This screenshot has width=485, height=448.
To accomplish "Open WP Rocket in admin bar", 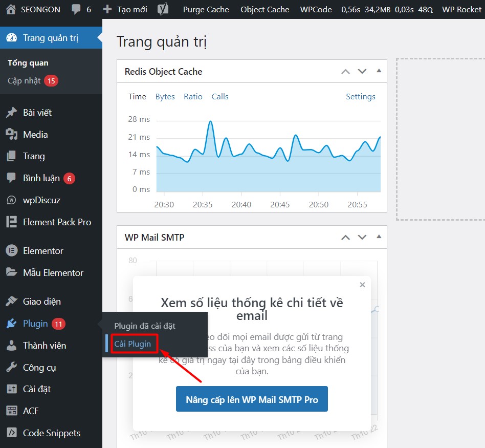I will pyautogui.click(x=461, y=10).
